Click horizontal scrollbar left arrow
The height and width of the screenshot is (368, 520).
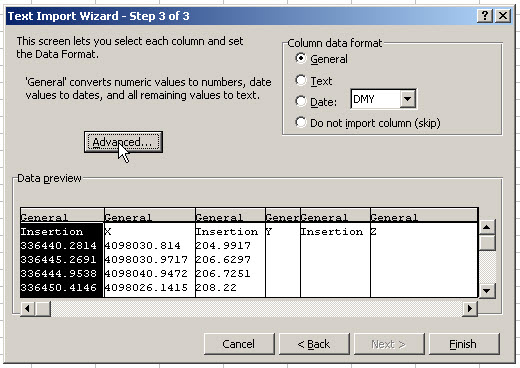pos(27,309)
